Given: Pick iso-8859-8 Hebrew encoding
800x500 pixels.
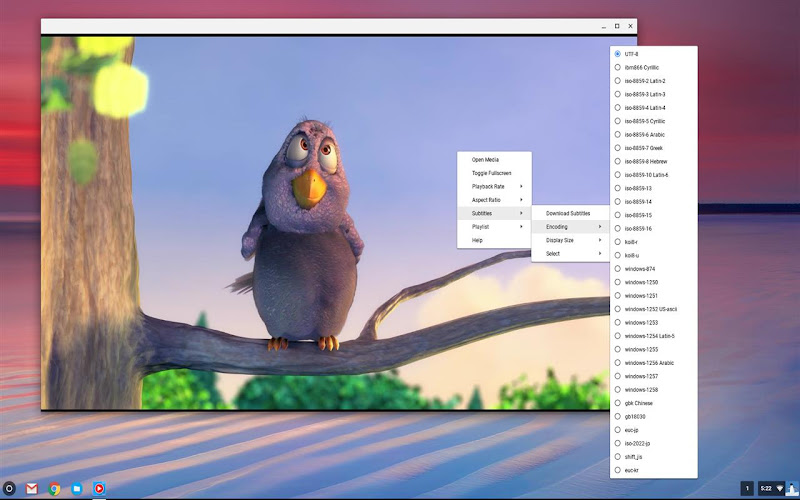Looking at the screenshot, I should [654, 161].
